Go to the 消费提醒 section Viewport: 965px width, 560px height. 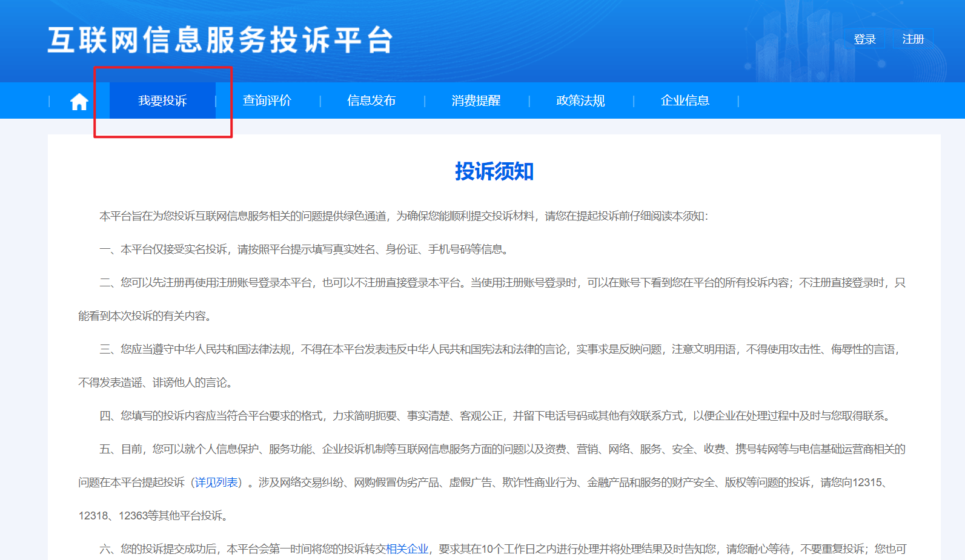(476, 101)
